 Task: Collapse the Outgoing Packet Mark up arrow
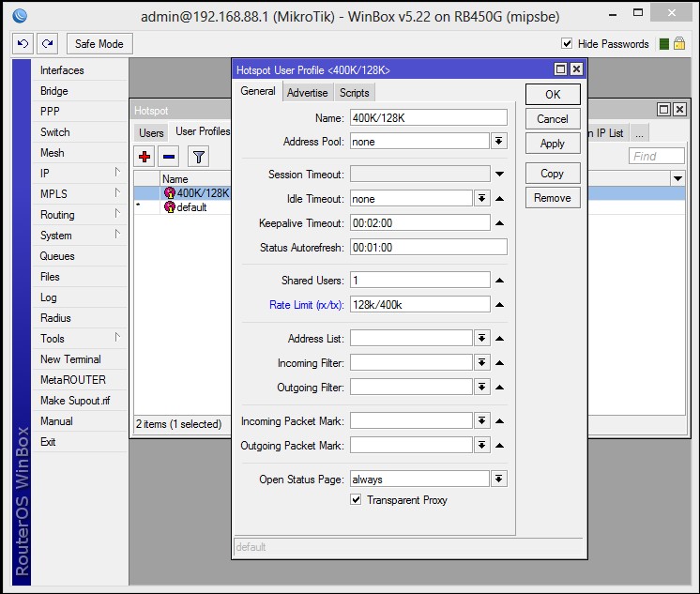pyautogui.click(x=499, y=446)
